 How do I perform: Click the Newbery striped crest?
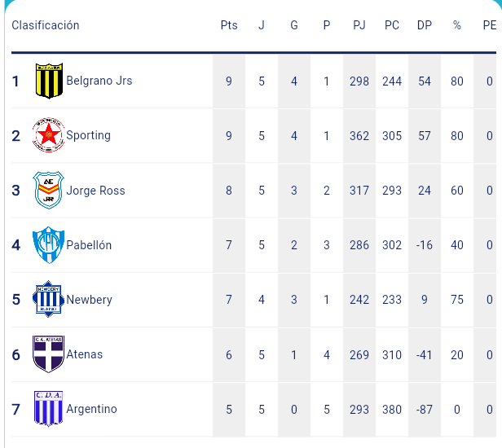[48, 299]
